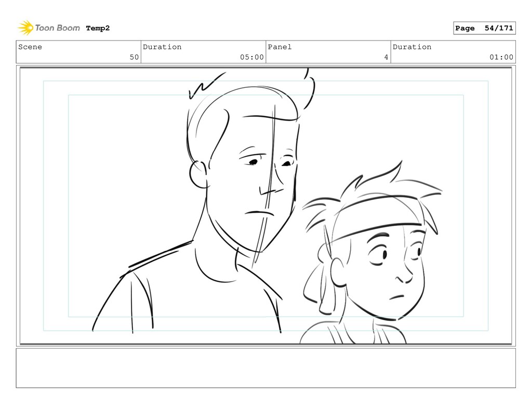The width and height of the screenshot is (532, 412).
Task: Select the 'Temp2' project title text
Action: [x=98, y=28]
